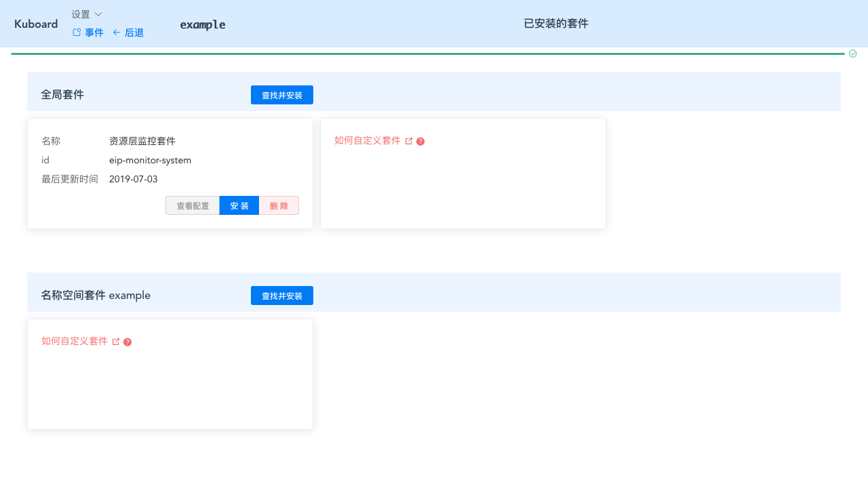The image size is (868, 488).
Task: Click the check-circle icon at right of progress bar
Action: pyautogui.click(x=852, y=53)
